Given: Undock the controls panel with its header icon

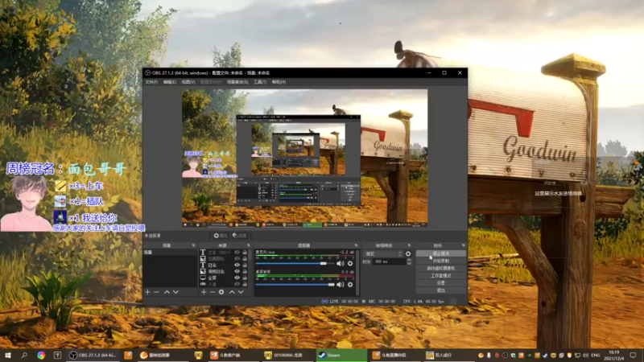Looking at the screenshot, I should [464, 245].
